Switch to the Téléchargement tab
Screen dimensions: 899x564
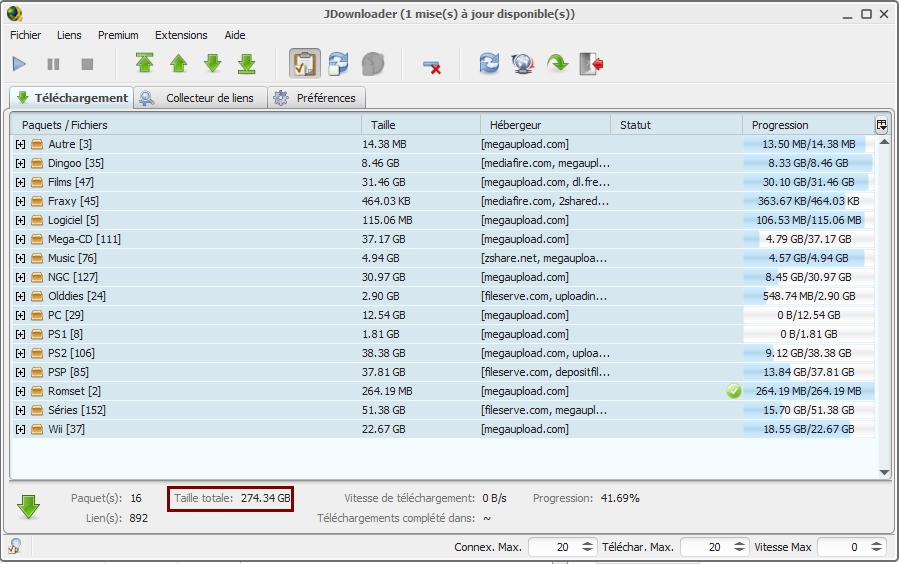click(x=72, y=97)
